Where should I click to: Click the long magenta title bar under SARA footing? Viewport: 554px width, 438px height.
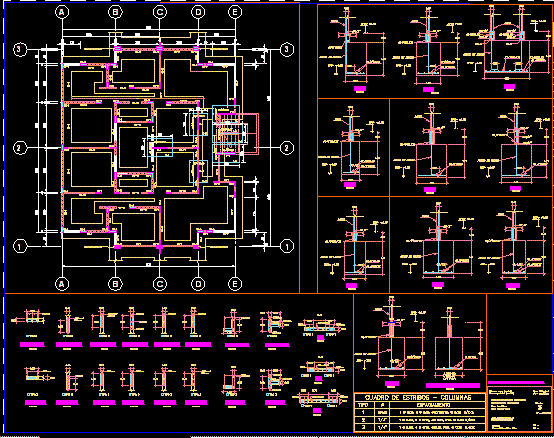coord(453,385)
